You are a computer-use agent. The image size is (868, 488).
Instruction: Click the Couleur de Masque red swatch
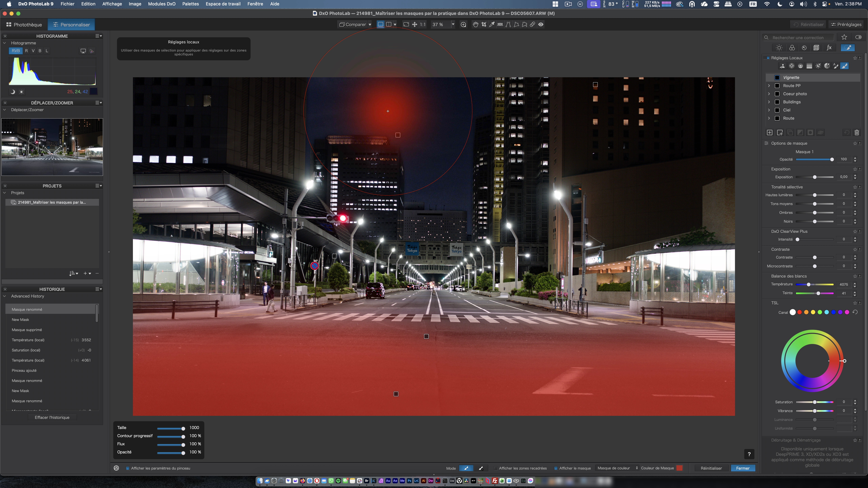(x=679, y=468)
